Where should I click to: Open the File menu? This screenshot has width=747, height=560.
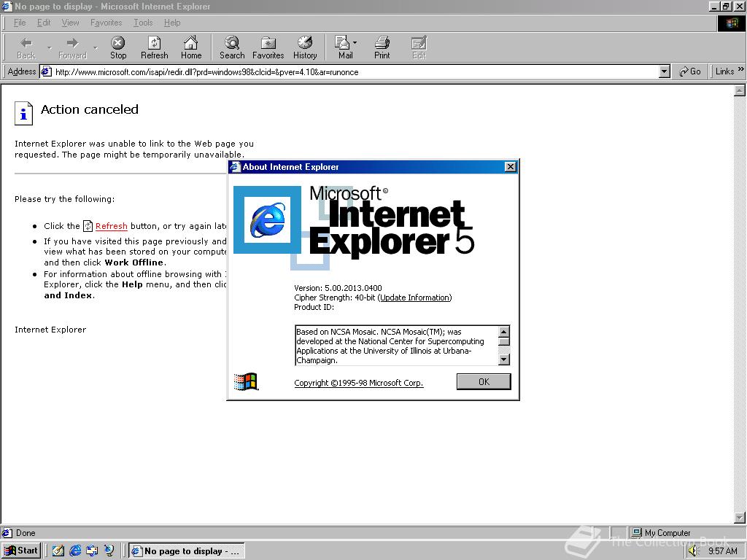coord(20,23)
